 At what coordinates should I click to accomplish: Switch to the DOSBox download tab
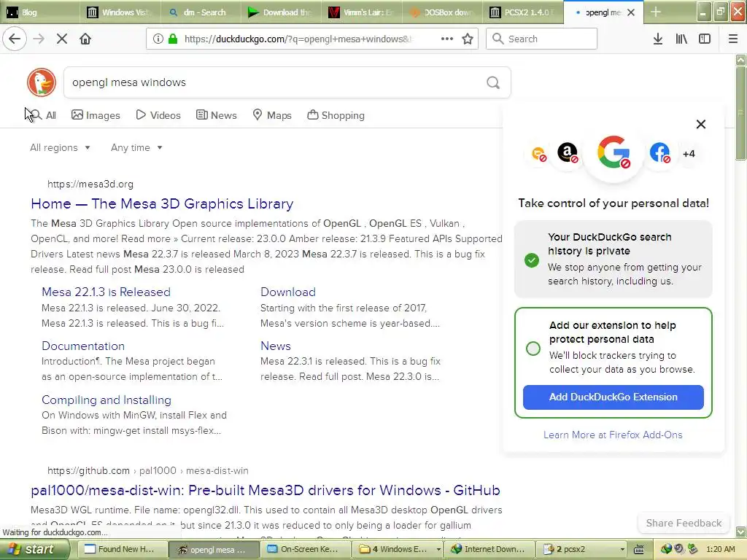point(441,12)
